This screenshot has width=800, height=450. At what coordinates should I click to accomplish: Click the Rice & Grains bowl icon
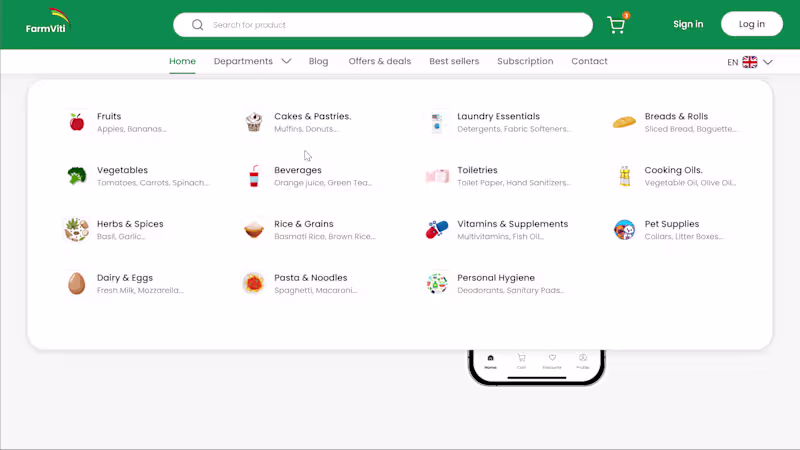coord(254,230)
